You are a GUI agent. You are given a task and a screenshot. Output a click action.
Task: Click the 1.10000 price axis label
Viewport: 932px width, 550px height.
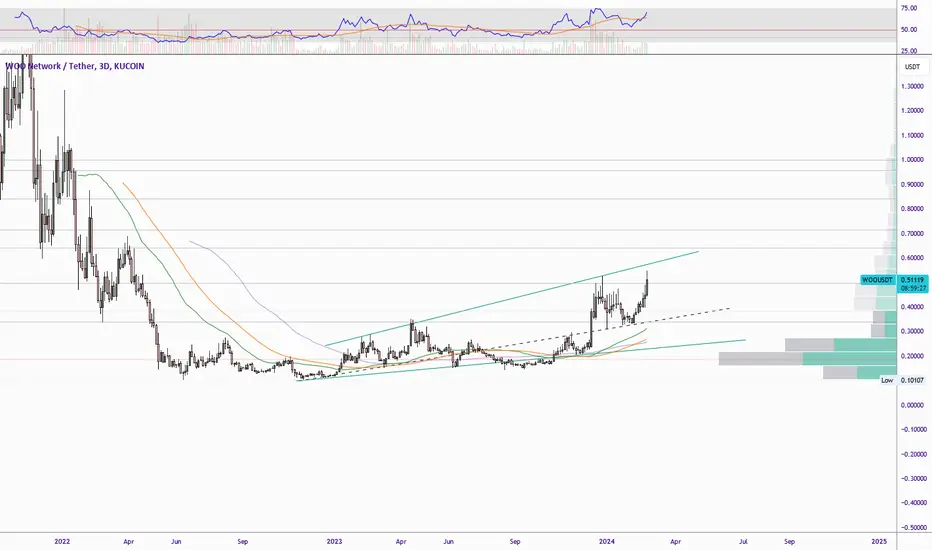912,136
